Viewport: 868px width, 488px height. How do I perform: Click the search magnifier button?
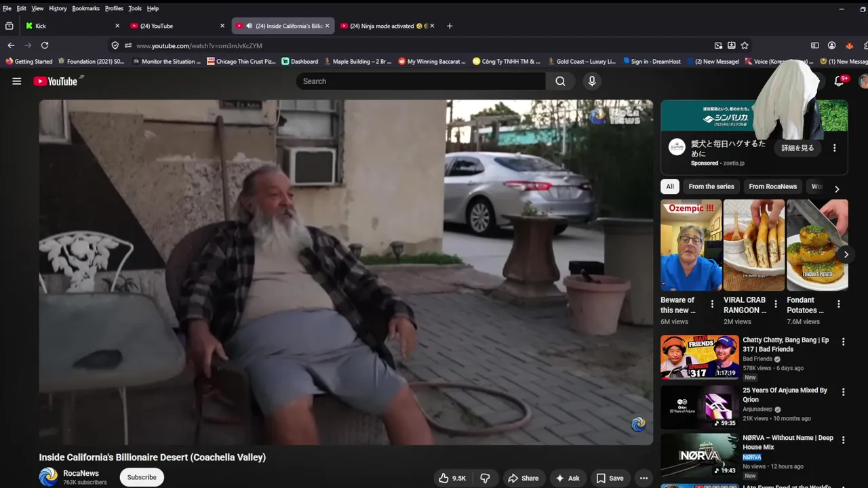coord(560,81)
